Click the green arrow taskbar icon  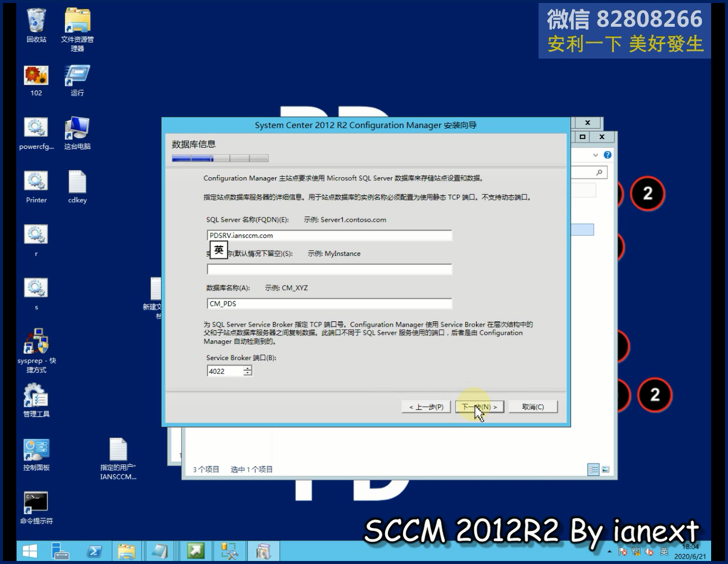196,551
